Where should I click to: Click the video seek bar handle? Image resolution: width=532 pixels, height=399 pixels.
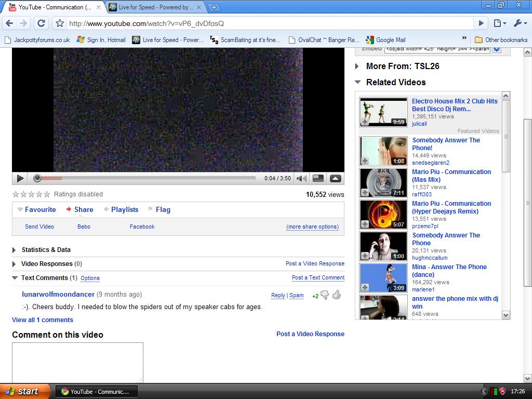pos(37,178)
